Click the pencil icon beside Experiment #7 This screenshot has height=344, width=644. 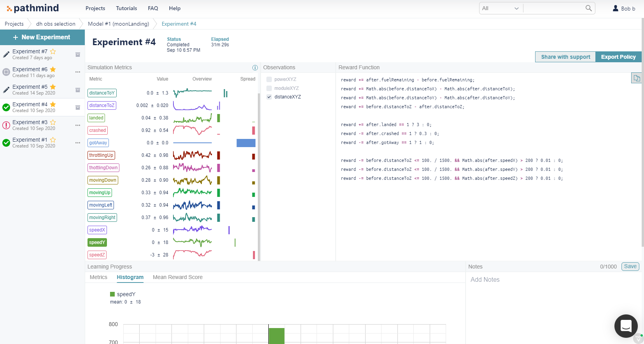tap(6, 54)
